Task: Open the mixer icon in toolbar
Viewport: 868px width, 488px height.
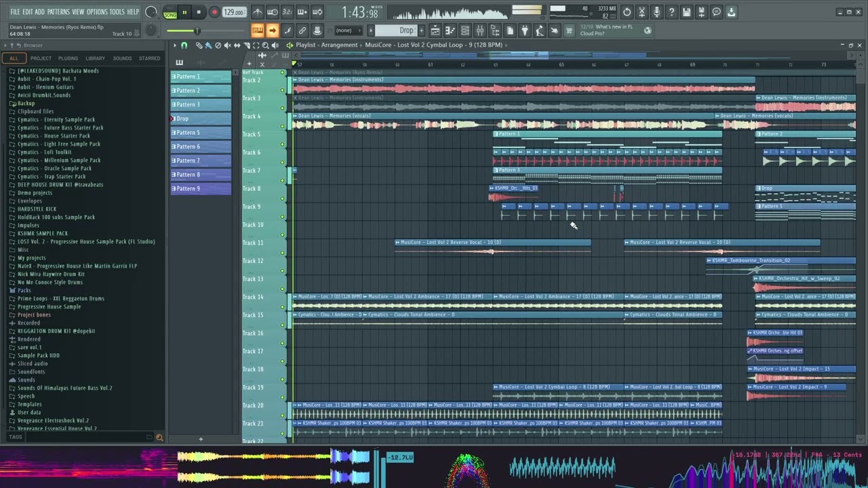Action: pos(480,30)
